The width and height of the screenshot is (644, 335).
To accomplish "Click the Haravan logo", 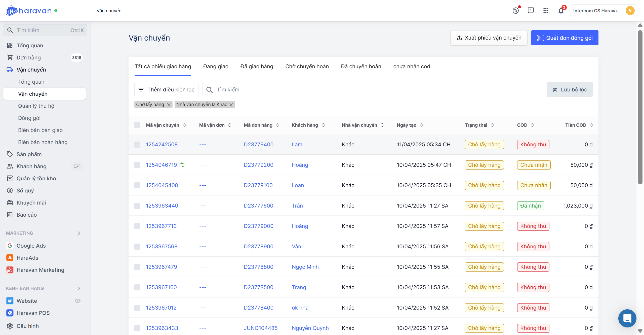I will [29, 11].
